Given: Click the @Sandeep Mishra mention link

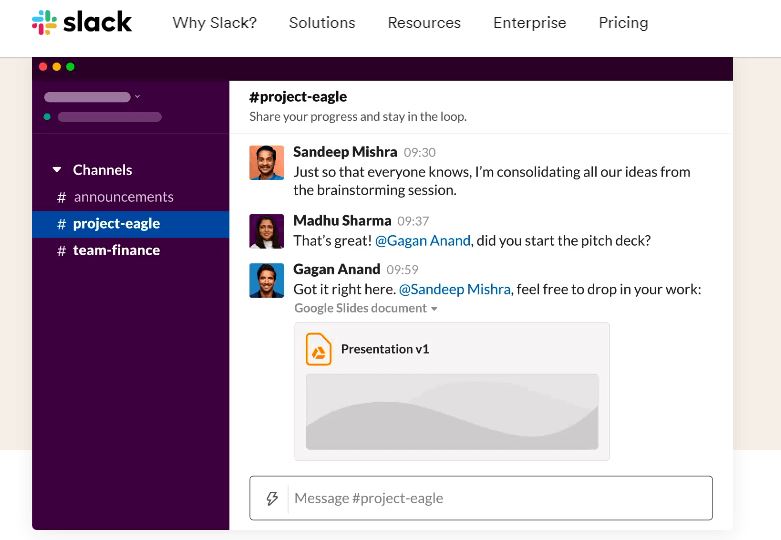Looking at the screenshot, I should pos(455,289).
